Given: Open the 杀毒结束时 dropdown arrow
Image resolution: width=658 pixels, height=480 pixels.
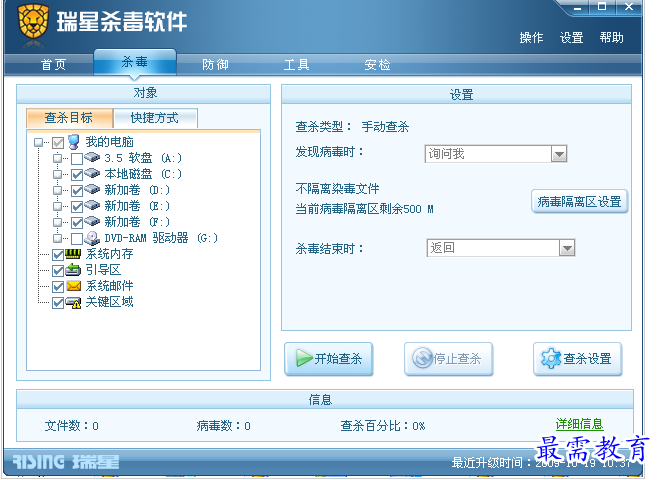Looking at the screenshot, I should click(567, 248).
